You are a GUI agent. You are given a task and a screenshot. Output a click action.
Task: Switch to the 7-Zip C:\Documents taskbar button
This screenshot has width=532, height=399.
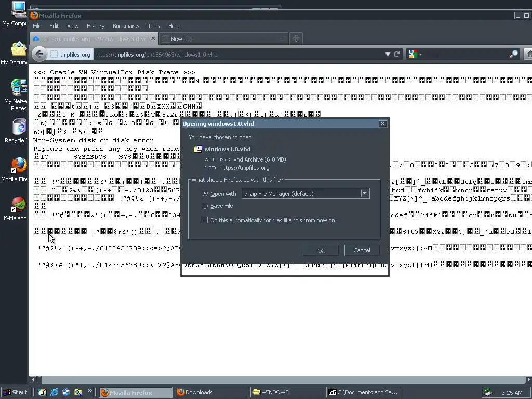click(362, 393)
